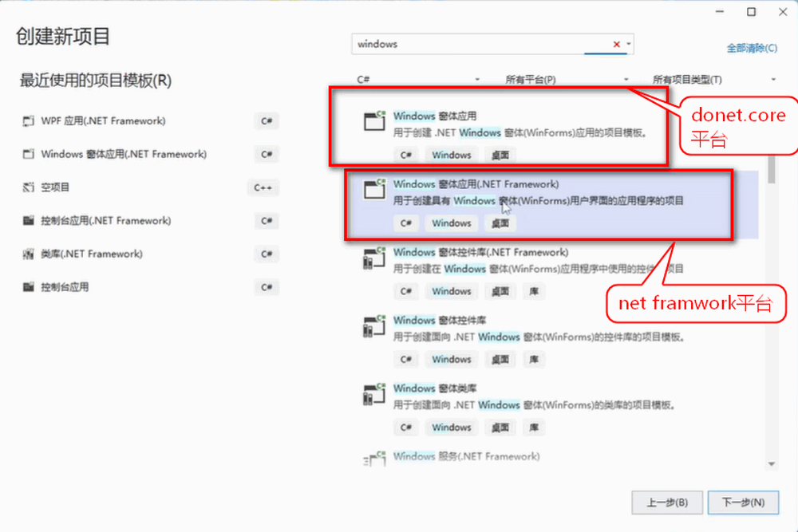Open the 所有项目类型(T) dropdown
This screenshot has height=532, width=798.
click(714, 79)
